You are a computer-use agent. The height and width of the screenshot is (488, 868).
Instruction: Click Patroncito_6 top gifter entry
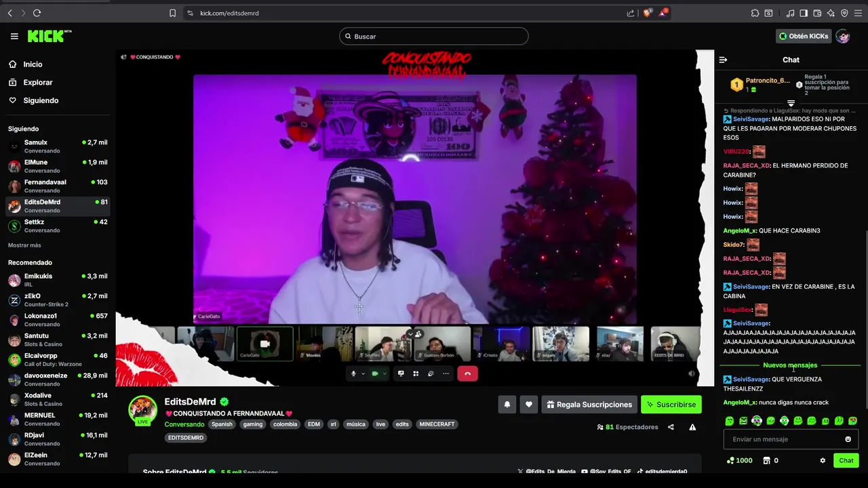tap(759, 85)
